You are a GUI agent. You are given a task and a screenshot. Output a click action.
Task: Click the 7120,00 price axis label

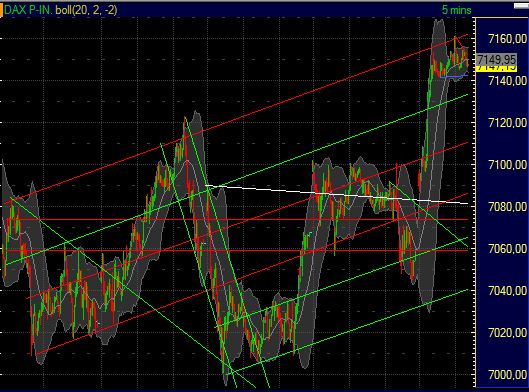pos(507,123)
